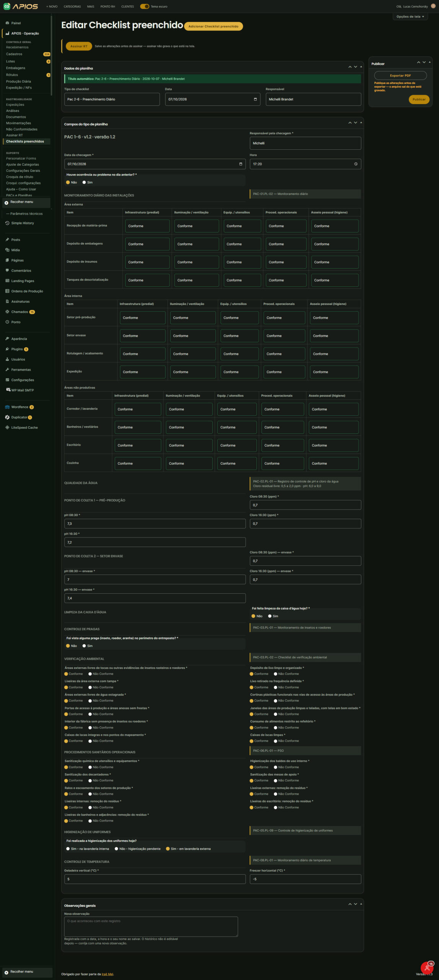Open Setor envase Equip. / utensílios dropdown
This screenshot has height=980, width=439.
239,336
